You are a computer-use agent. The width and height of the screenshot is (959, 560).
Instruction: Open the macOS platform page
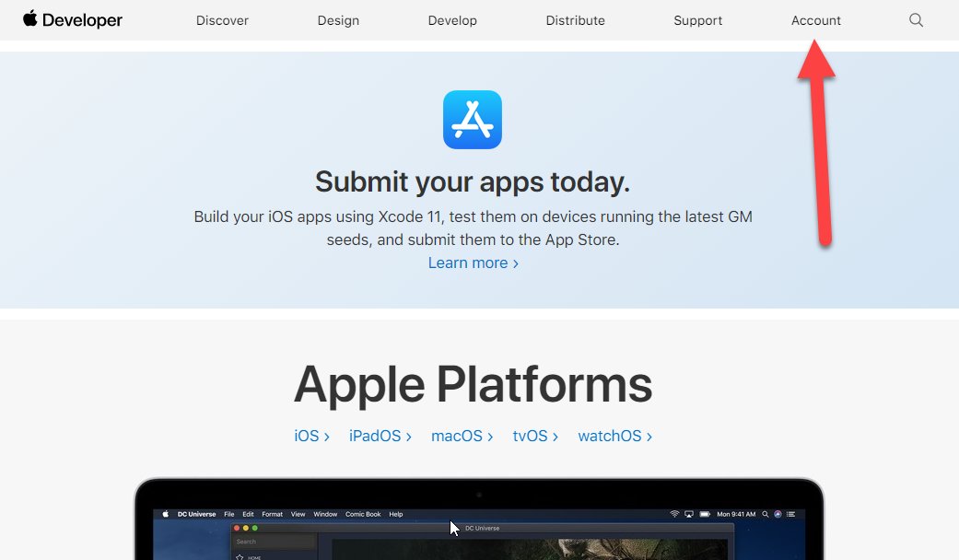[x=456, y=436]
